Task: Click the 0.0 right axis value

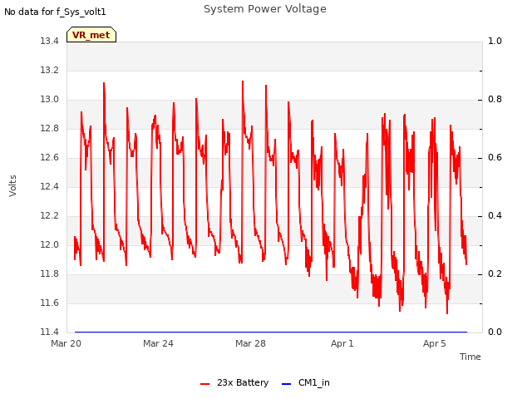Action: click(495, 332)
